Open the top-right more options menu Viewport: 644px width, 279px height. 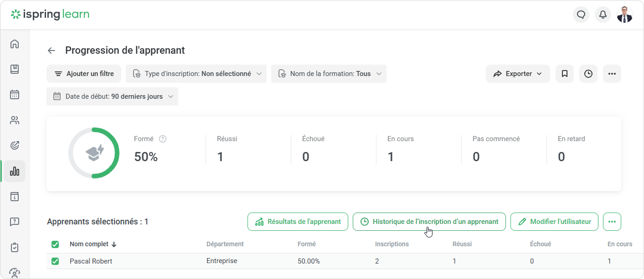click(x=612, y=74)
